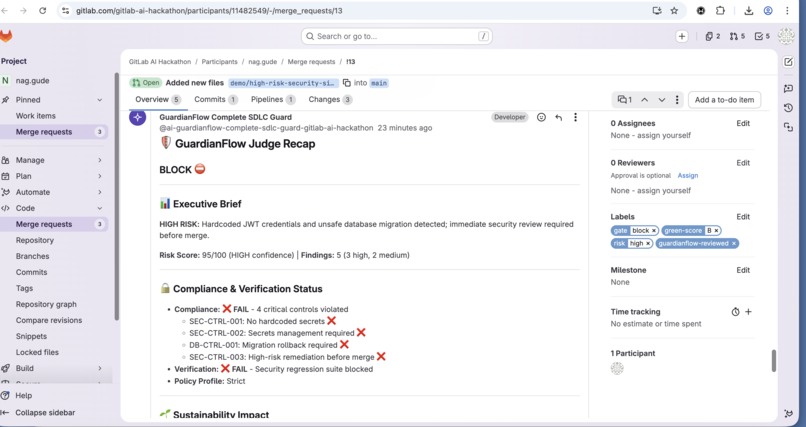The height and width of the screenshot is (427, 806).
Task: Open the merge requests counter in top bar
Action: (737, 36)
